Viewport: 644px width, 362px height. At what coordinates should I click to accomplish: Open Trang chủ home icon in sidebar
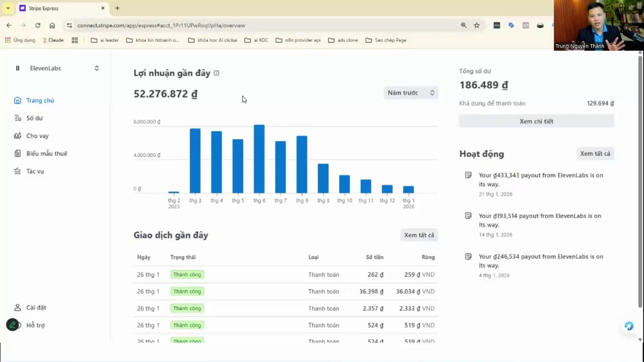18,101
